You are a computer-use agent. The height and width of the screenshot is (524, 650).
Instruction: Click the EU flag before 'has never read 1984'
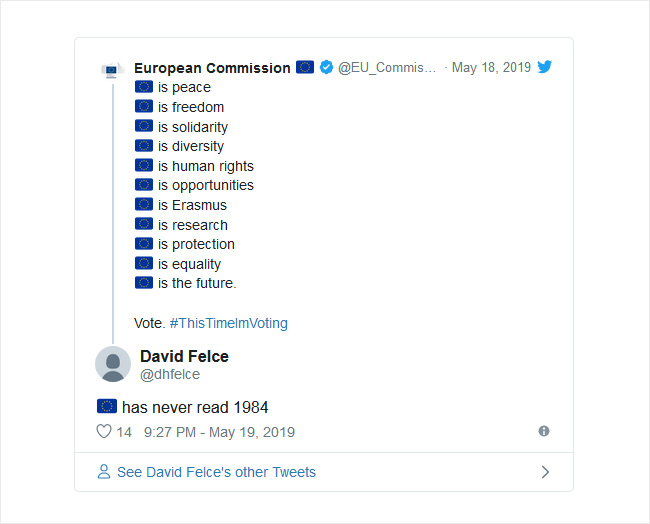coord(107,406)
